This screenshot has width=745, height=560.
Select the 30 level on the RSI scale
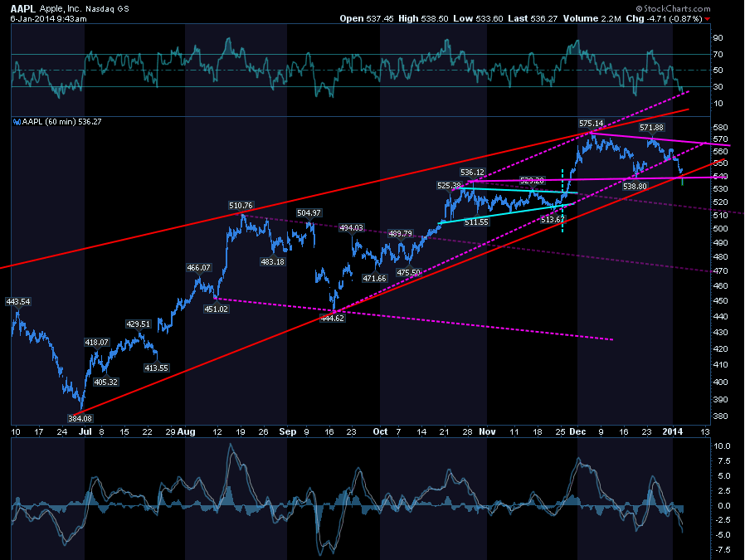point(718,87)
